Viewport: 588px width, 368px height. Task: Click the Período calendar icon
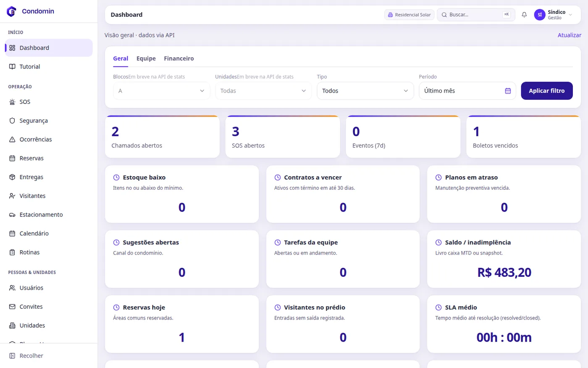coord(508,91)
